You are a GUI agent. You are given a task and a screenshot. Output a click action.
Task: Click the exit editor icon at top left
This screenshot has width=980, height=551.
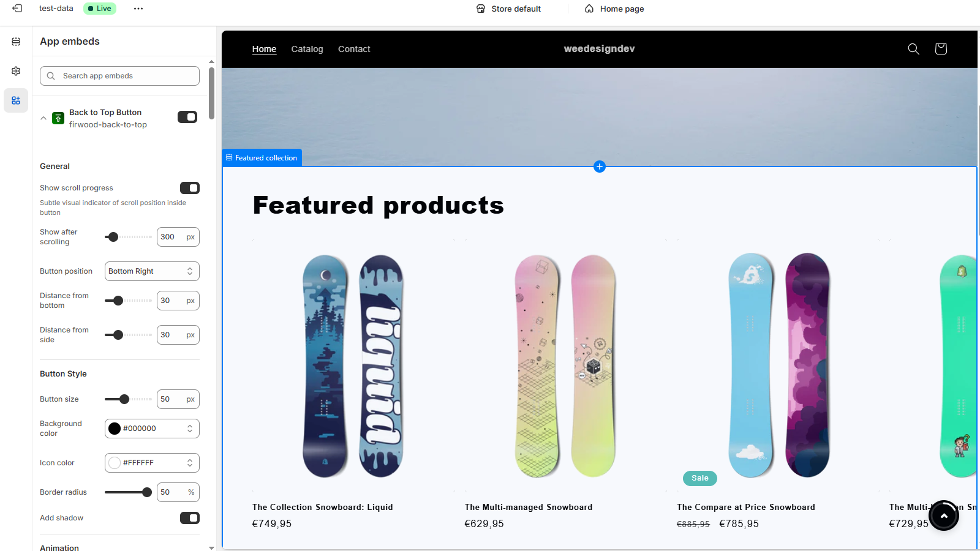click(17, 9)
